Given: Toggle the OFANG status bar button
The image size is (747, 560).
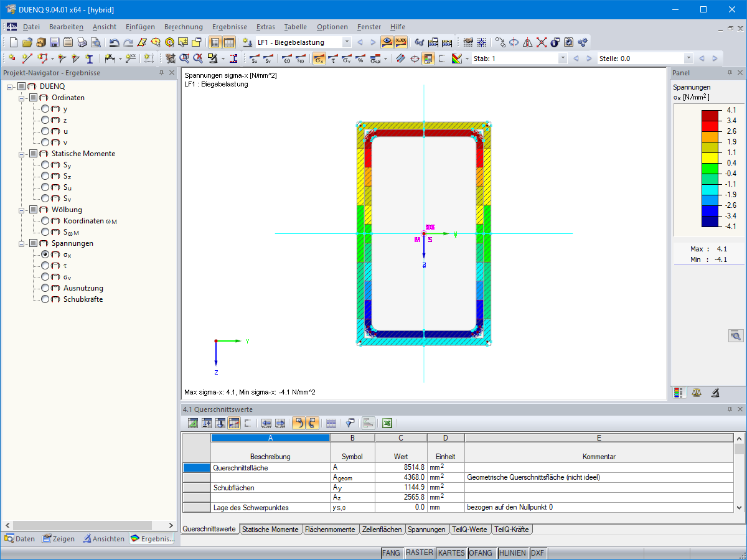Looking at the screenshot, I should [x=482, y=553].
